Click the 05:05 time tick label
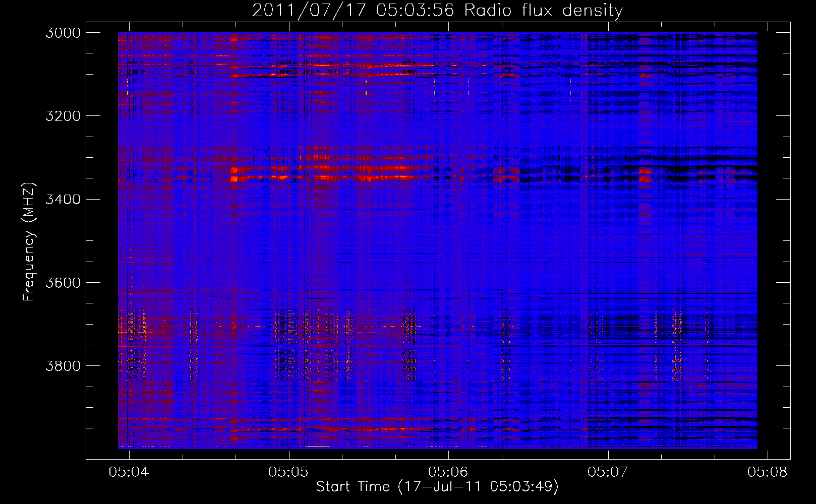This screenshot has height=504, width=816. (x=288, y=472)
